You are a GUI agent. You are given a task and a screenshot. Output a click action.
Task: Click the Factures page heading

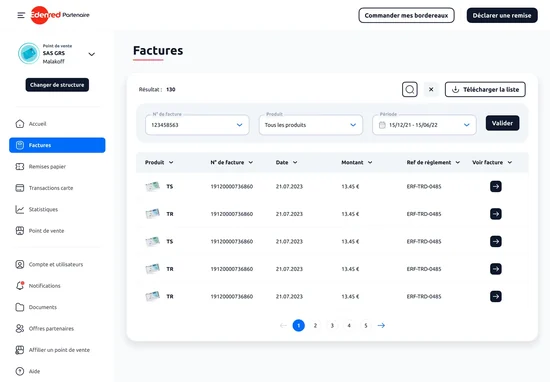[x=158, y=51]
